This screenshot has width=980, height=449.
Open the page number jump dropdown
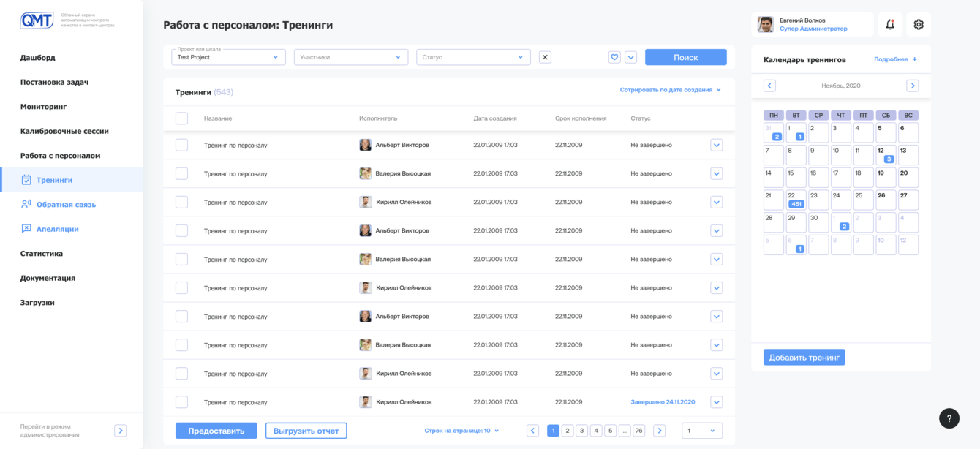click(702, 431)
